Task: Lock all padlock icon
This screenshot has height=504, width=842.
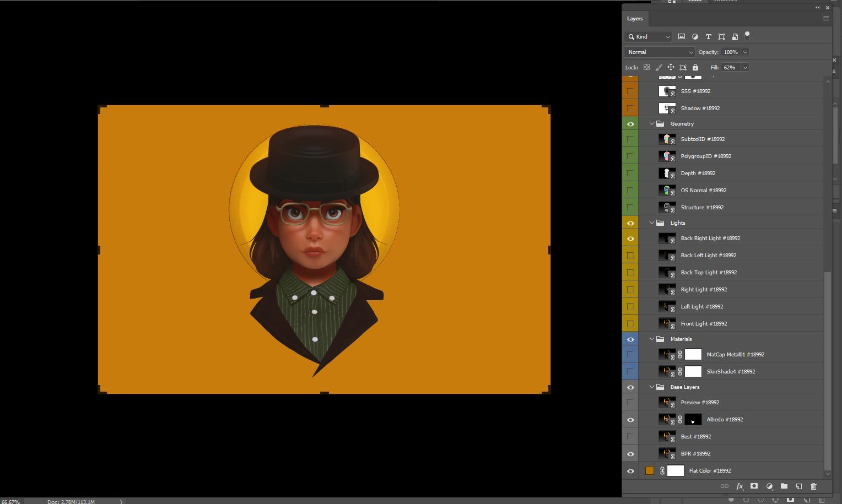Action: (695, 67)
